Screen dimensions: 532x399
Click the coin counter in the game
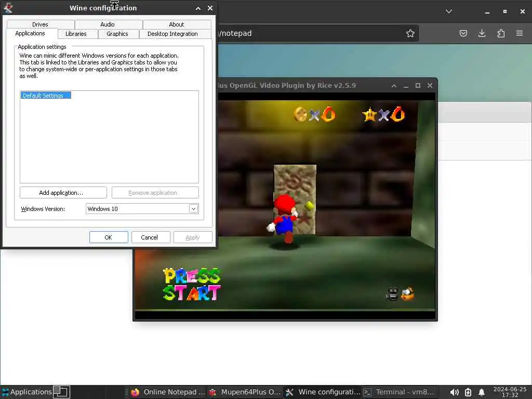coord(314,114)
